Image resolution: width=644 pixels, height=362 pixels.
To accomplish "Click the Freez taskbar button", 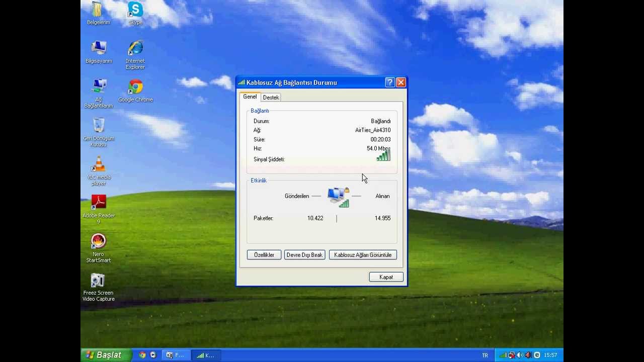I will pos(176,355).
